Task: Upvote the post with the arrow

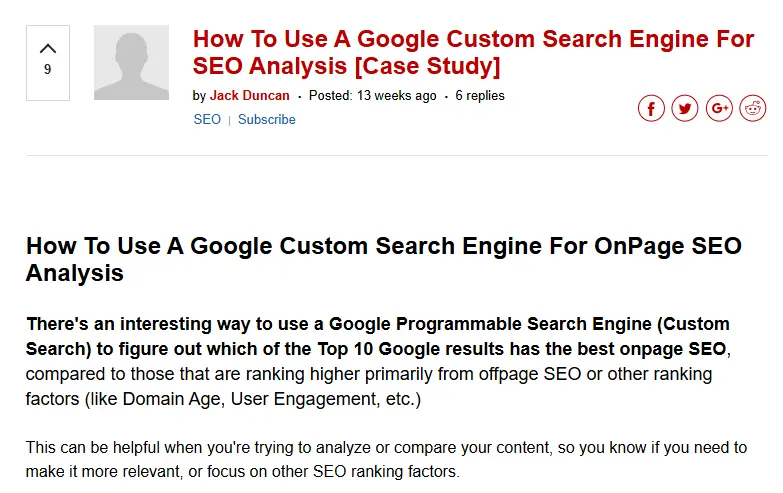Action: pyautogui.click(x=47, y=48)
